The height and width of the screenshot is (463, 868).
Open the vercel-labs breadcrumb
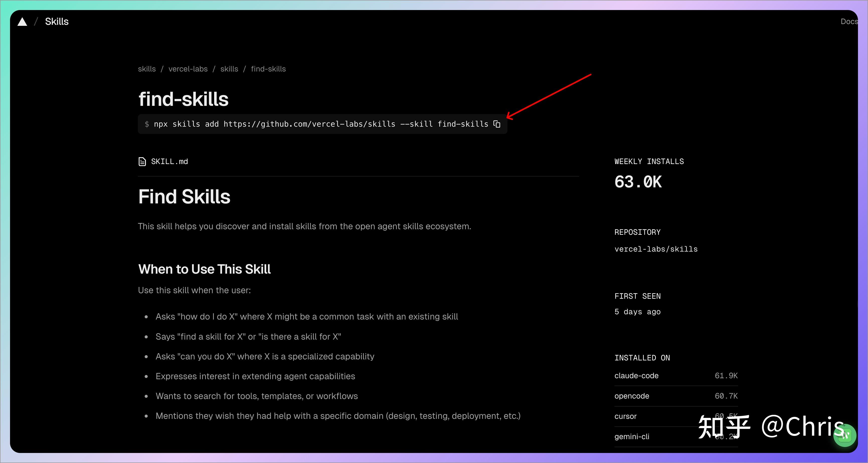[188, 69]
